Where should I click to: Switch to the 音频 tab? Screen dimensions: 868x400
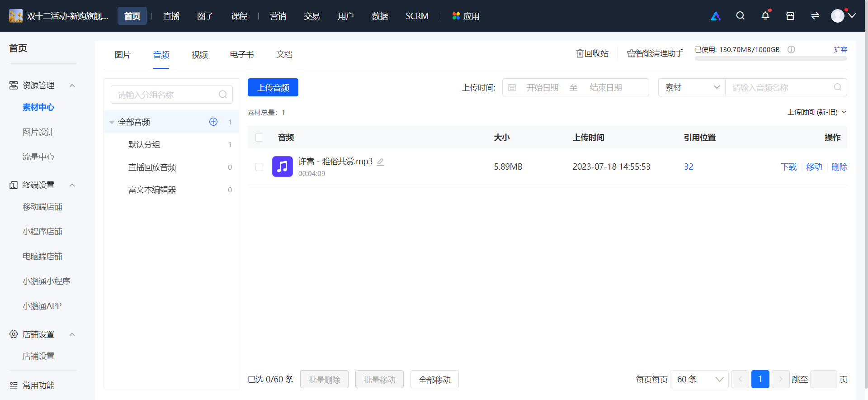161,55
